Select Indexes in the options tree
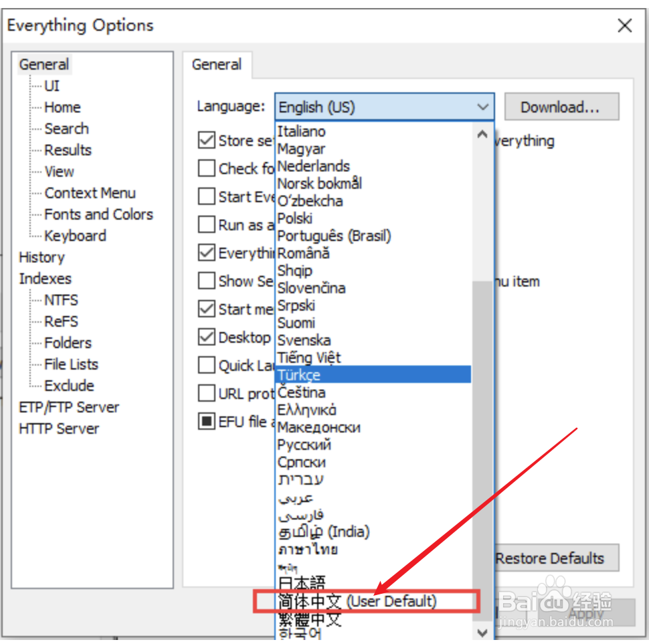Viewport: 649px width, 644px height. tap(45, 278)
